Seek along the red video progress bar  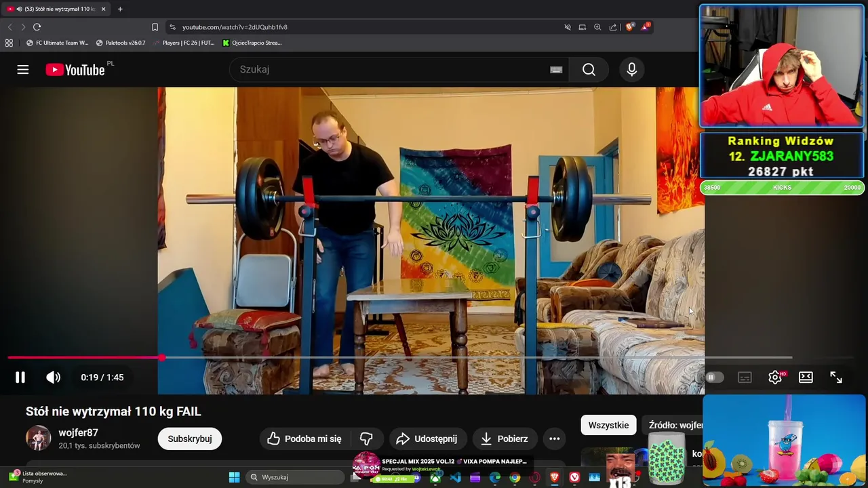coord(85,357)
